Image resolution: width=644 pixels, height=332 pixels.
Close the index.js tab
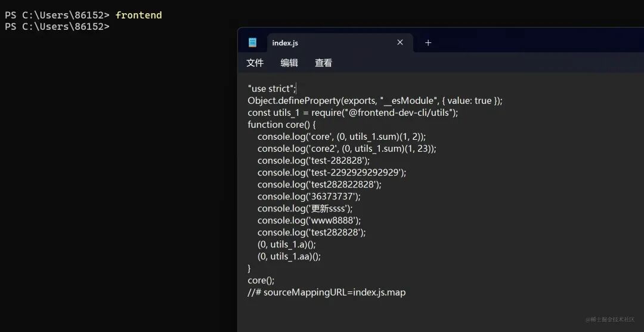tap(400, 42)
